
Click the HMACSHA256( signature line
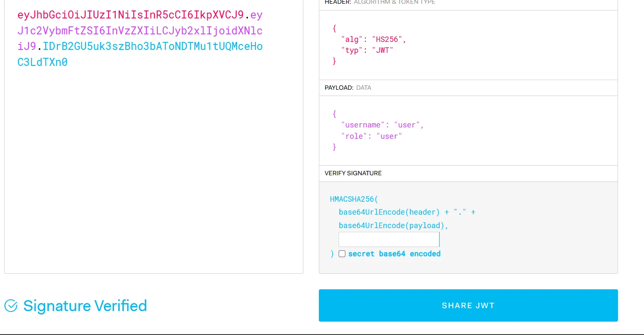click(x=354, y=199)
